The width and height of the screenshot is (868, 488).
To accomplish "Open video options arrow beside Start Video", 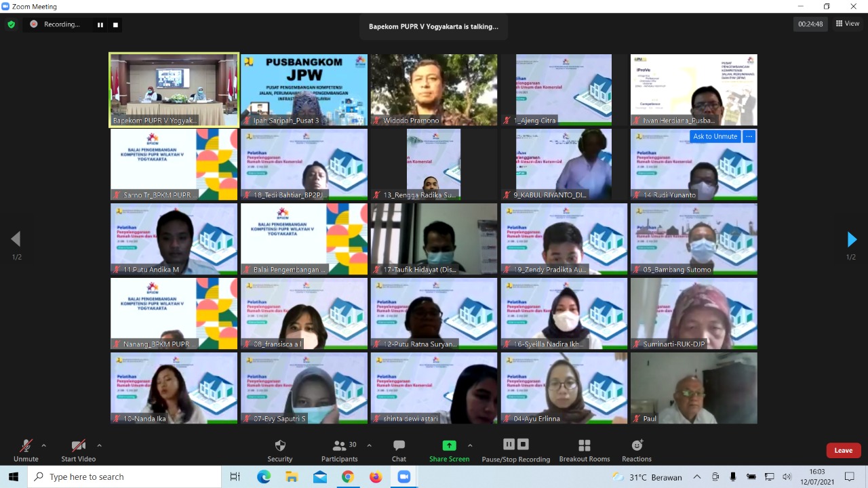I will (99, 445).
